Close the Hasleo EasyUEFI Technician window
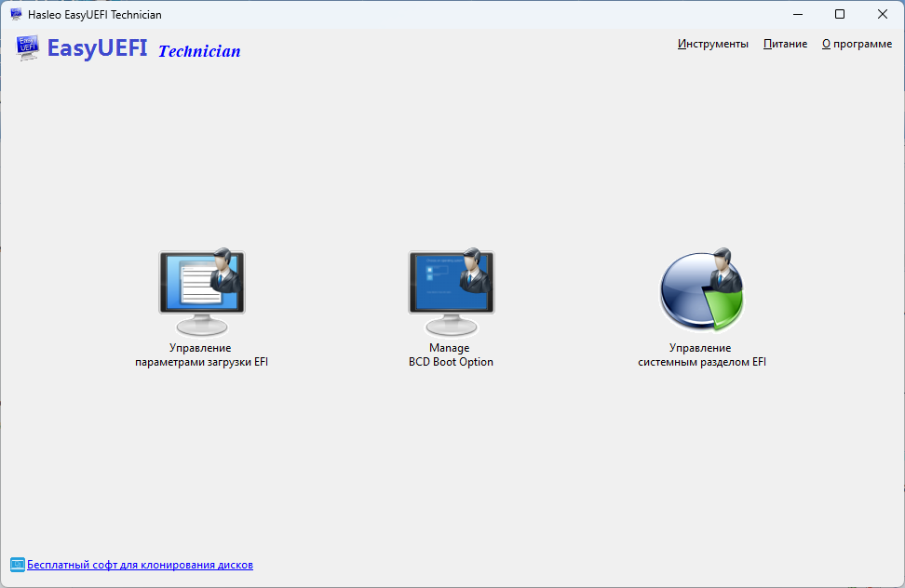The width and height of the screenshot is (905, 588). coord(882,14)
